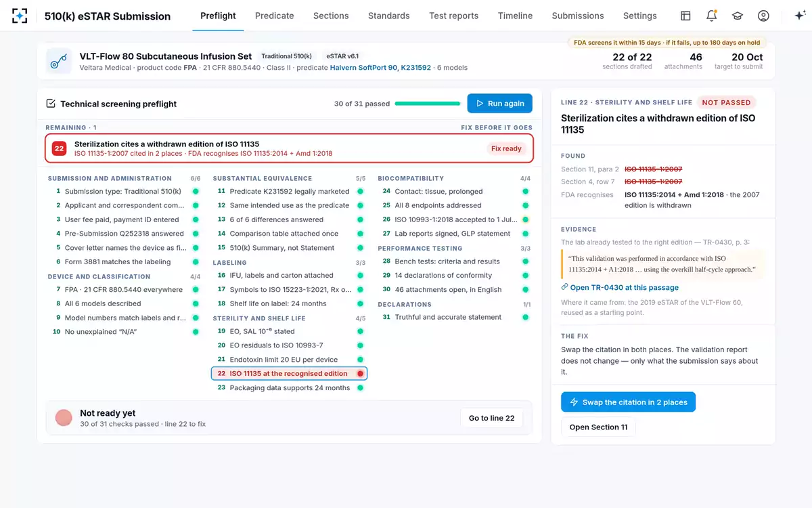Open the Halvern SoftPort 90, K231592 predicate link
The height and width of the screenshot is (508, 812).
380,68
